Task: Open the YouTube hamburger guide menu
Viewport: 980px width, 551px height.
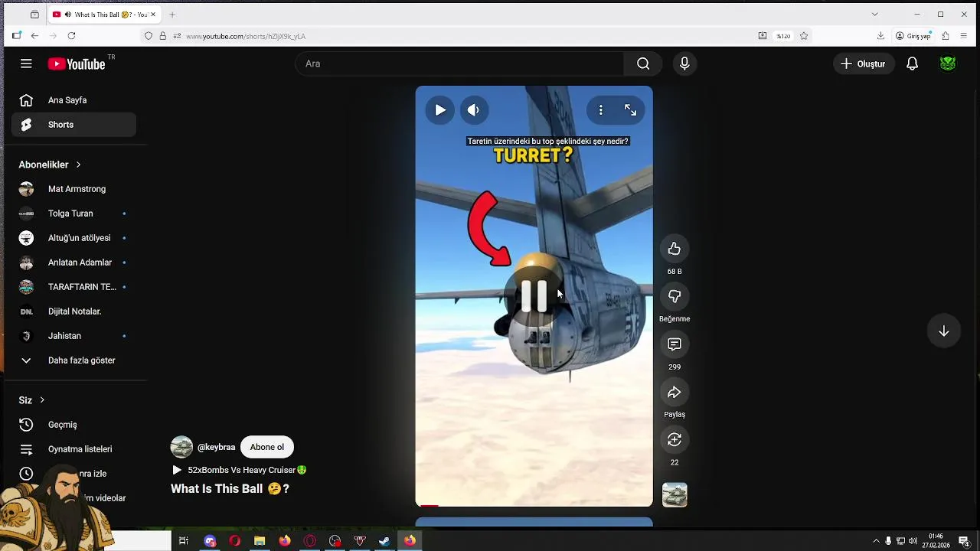Action: coord(26,64)
